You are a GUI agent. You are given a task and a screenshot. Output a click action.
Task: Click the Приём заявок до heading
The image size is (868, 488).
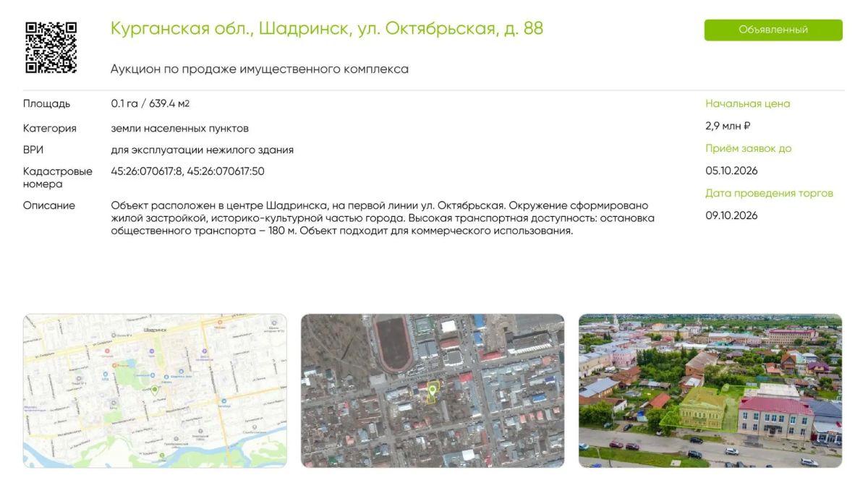[x=749, y=148]
